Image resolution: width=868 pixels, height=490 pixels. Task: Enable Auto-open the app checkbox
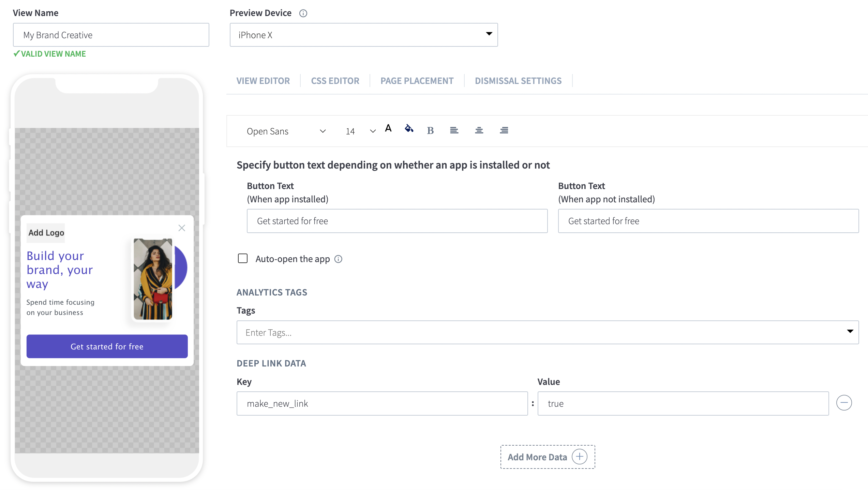(x=243, y=259)
